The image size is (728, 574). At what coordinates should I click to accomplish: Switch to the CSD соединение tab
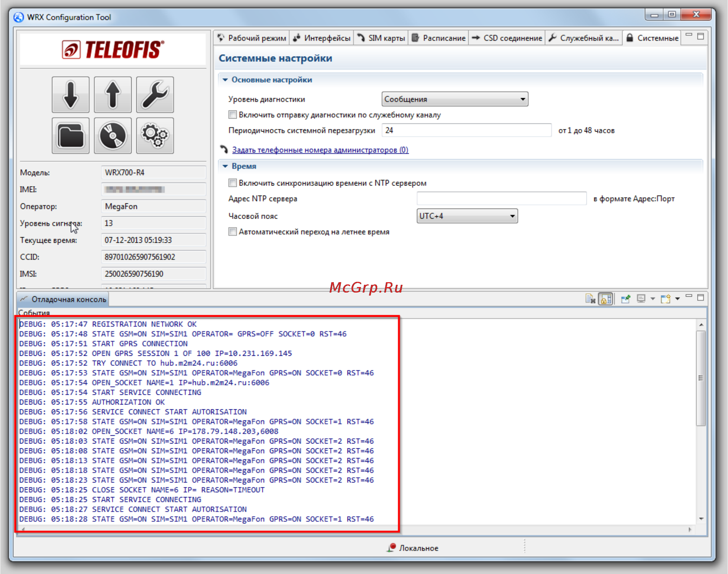click(507, 38)
